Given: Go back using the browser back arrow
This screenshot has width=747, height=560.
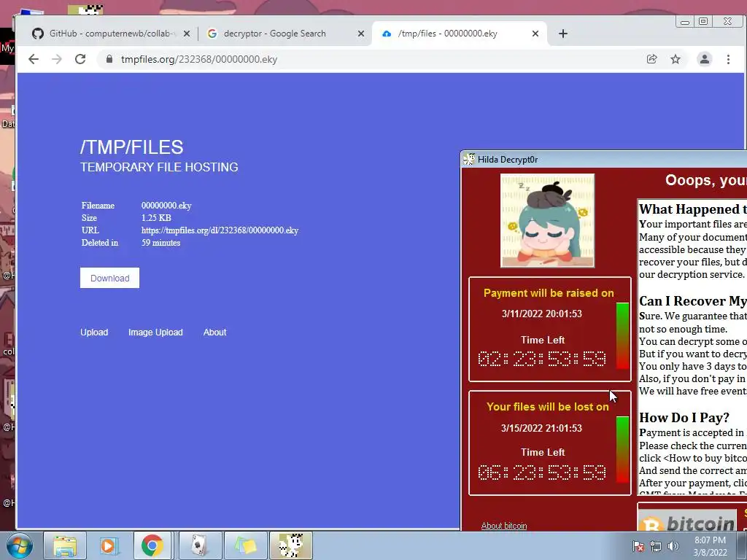Looking at the screenshot, I should click(34, 59).
